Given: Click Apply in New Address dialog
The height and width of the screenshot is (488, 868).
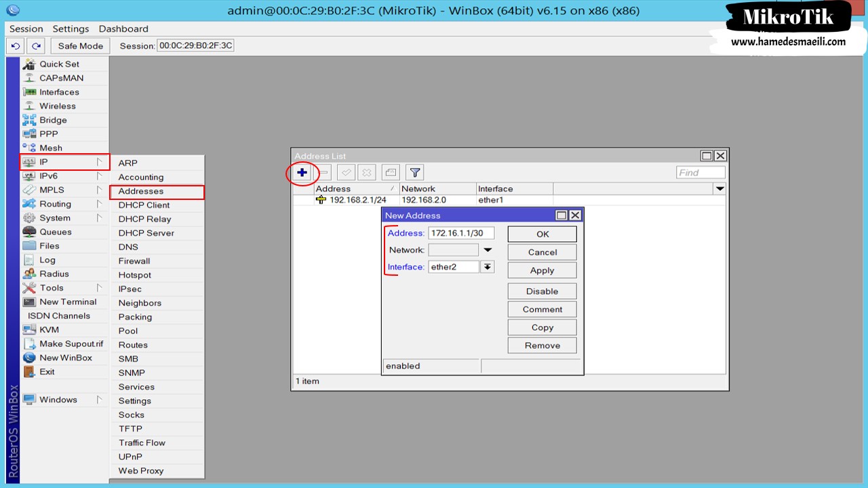Looking at the screenshot, I should coord(542,270).
